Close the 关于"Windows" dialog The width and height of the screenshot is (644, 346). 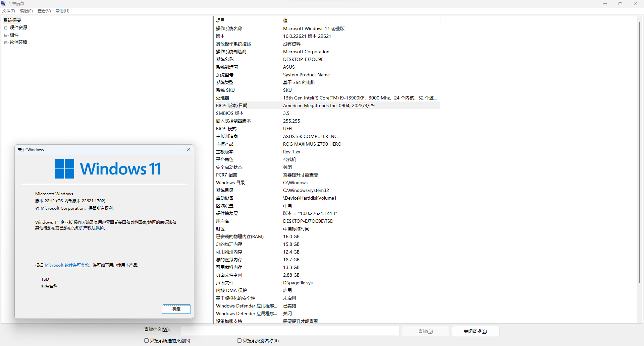pyautogui.click(x=189, y=149)
